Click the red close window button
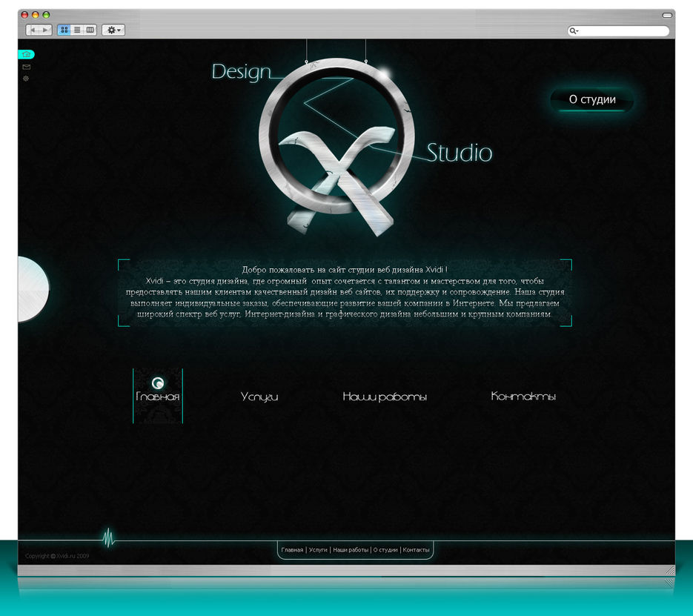The height and width of the screenshot is (616, 693). coord(24,15)
